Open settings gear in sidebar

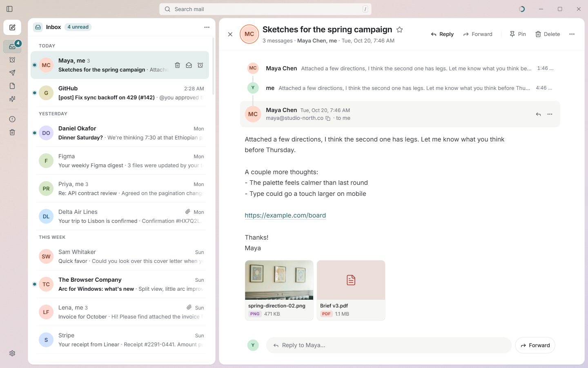tap(12, 353)
